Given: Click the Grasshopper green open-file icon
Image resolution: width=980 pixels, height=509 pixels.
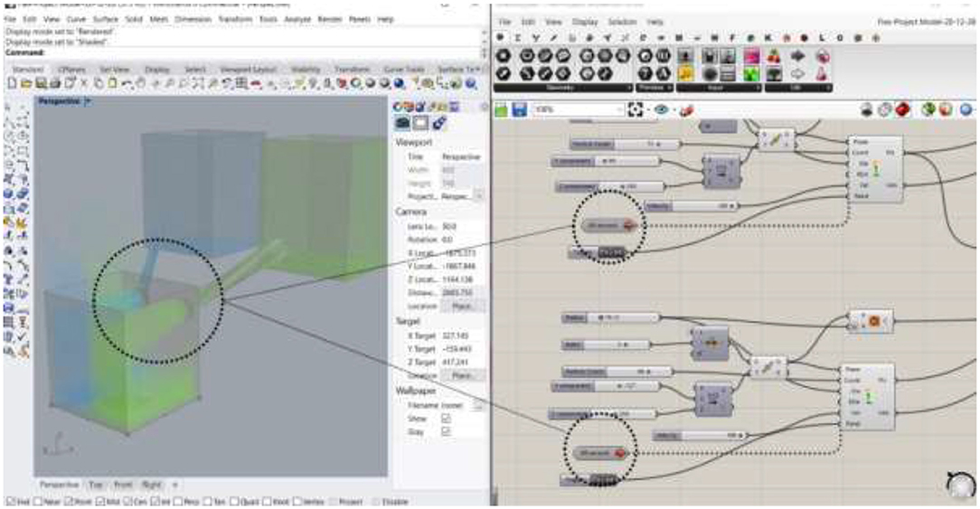Looking at the screenshot, I should 502,110.
